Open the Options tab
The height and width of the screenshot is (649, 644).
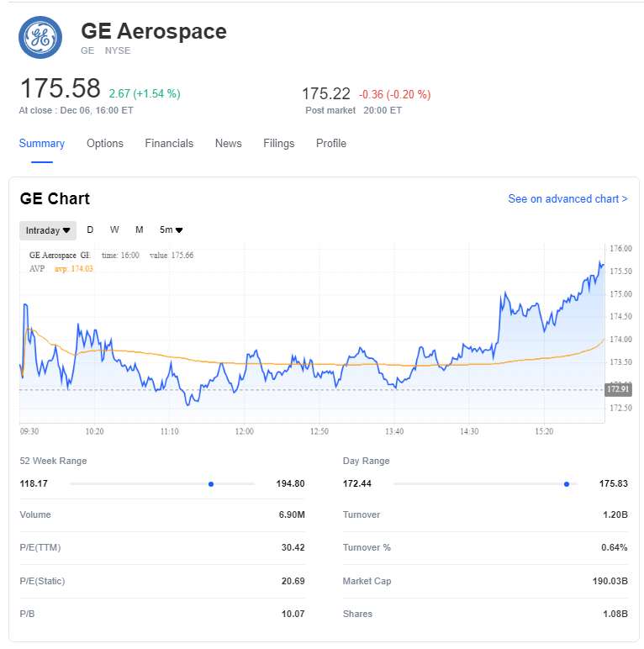click(x=105, y=144)
